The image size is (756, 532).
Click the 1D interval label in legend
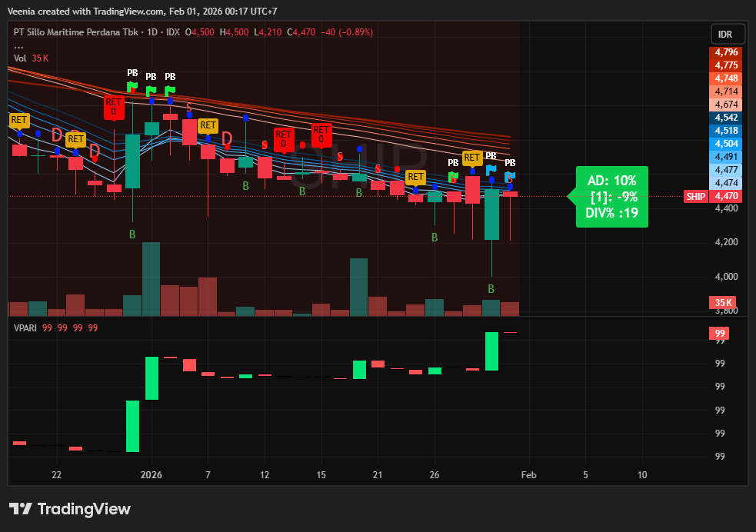pos(152,32)
